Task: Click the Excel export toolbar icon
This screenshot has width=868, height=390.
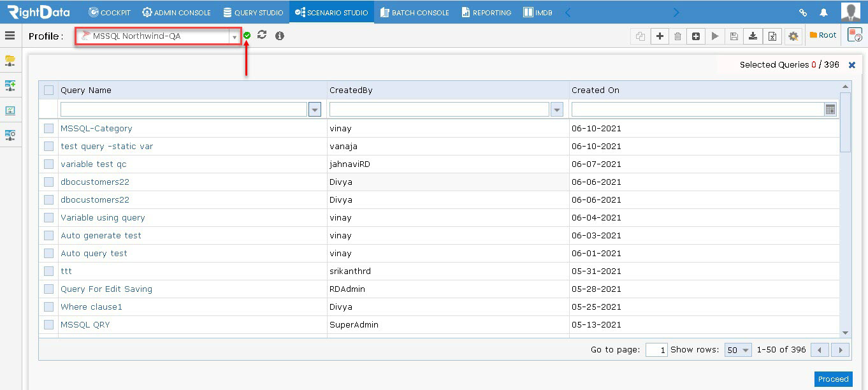Action: [772, 36]
